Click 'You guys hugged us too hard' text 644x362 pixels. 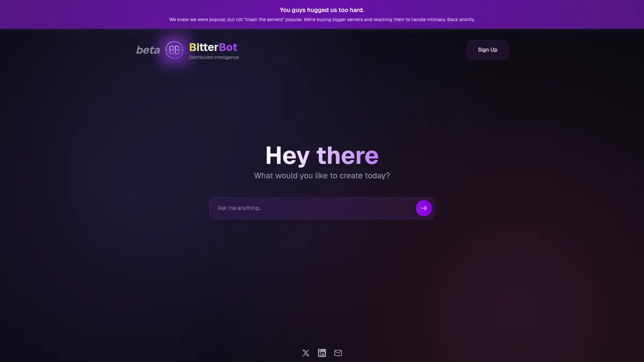(x=321, y=9)
